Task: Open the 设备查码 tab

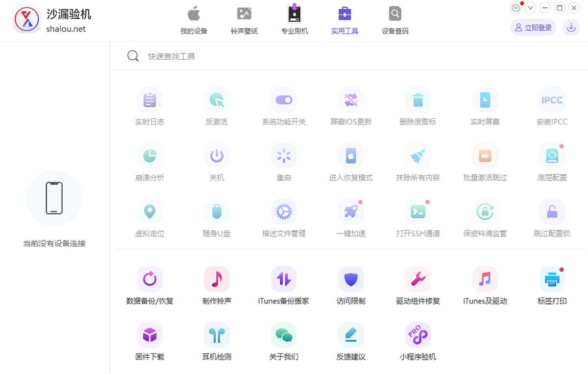Action: (395, 21)
